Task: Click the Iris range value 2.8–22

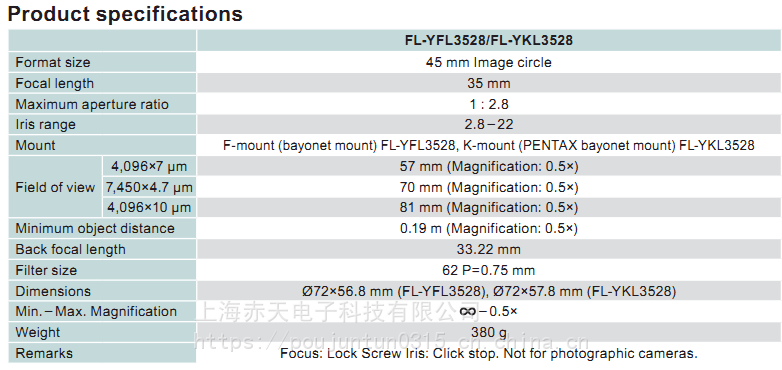Action: [489, 124]
